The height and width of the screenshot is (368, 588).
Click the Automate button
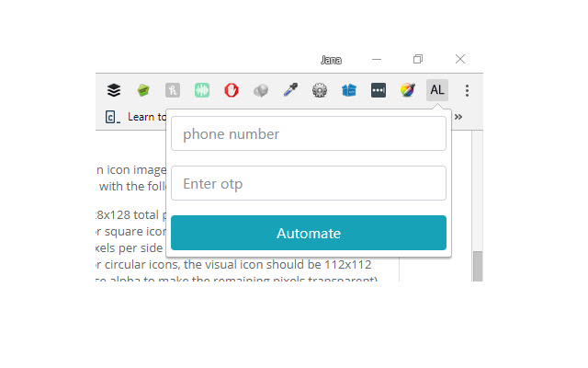click(309, 233)
